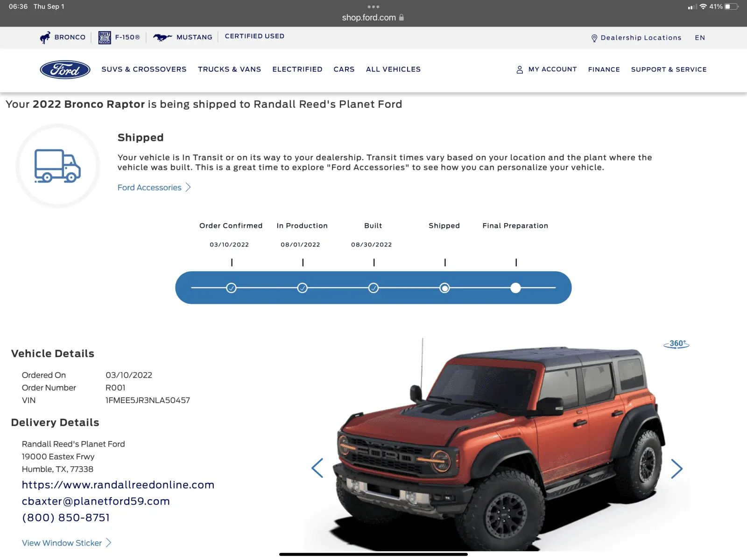Click the 08/01/2022 In Production date
Image resolution: width=747 pixels, height=560 pixels.
coord(300,245)
